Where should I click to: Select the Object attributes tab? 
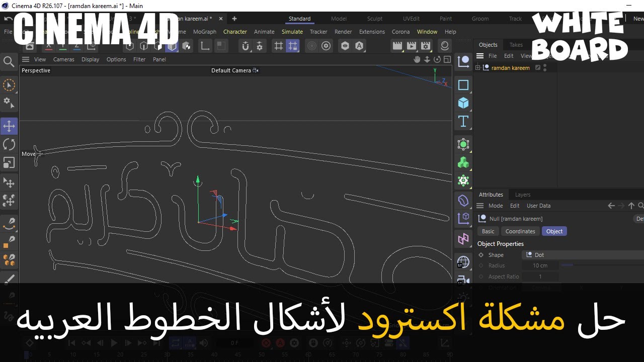pos(554,231)
